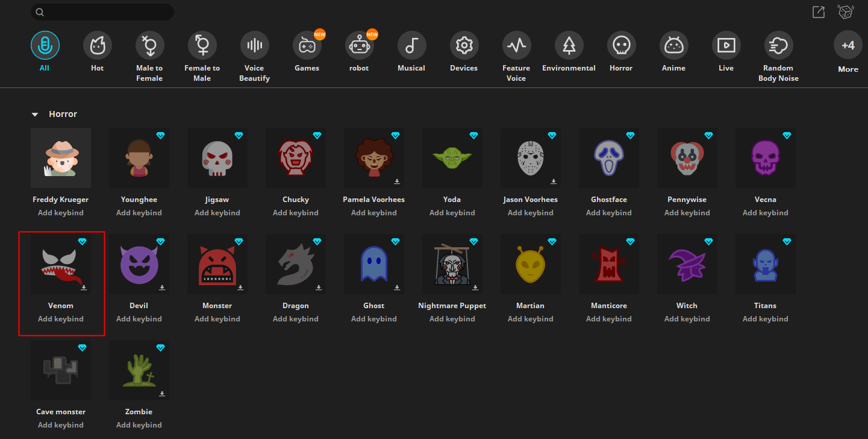Add keybind for Jigsaw
Image resolution: width=868 pixels, height=439 pixels.
click(x=217, y=213)
